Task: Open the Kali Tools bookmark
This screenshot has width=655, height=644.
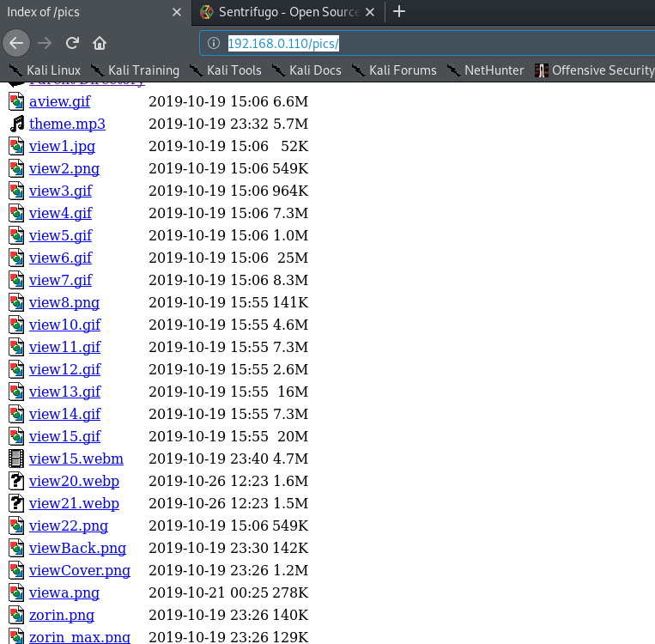Action: coord(225,70)
